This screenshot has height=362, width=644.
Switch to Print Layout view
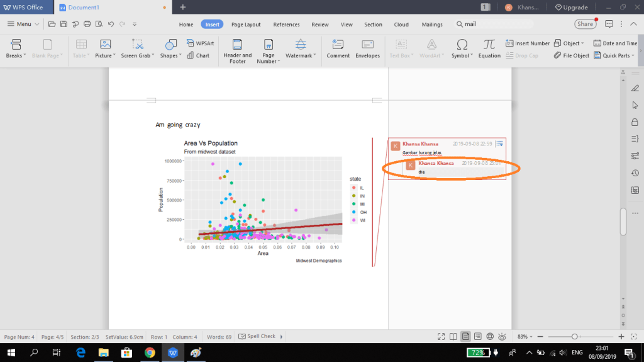pos(465,337)
